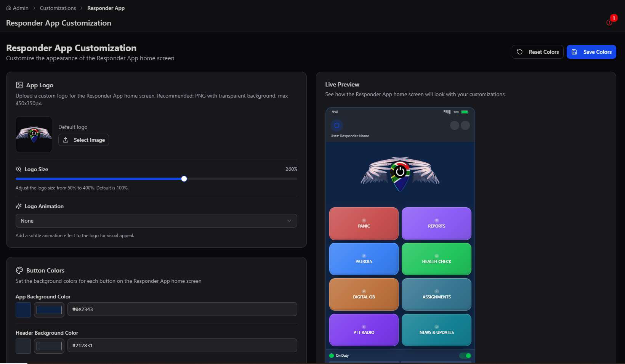Click the green On Duty status dot
The height and width of the screenshot is (364, 625).
(332, 356)
